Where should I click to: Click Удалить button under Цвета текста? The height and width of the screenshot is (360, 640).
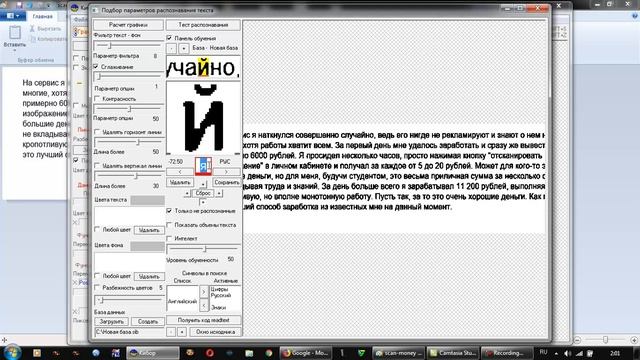(x=149, y=230)
